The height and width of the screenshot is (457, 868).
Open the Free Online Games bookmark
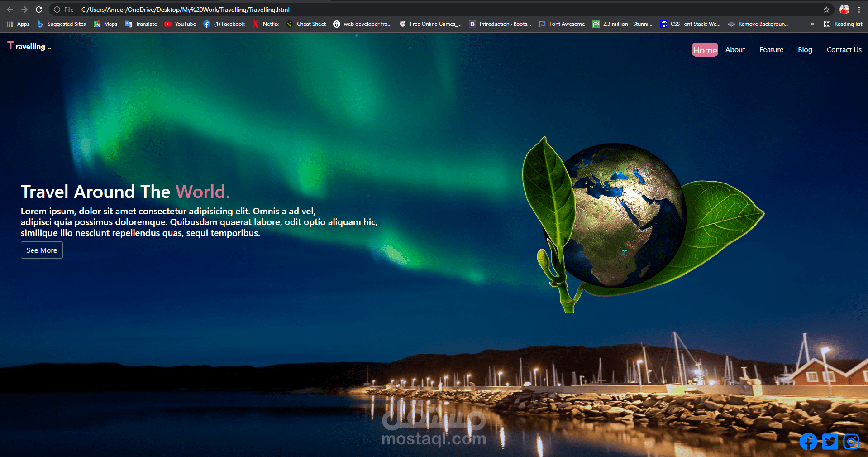click(x=430, y=24)
